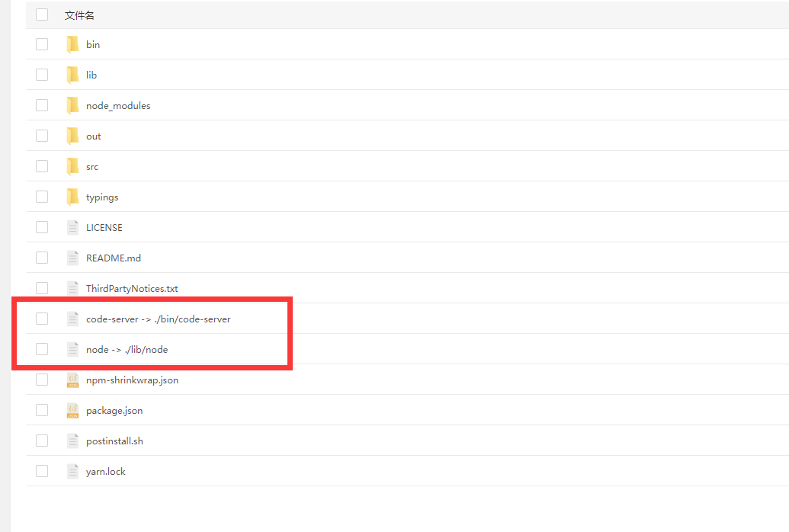Image resolution: width=789 pixels, height=532 pixels.
Task: Check the box for the lib folder
Action: click(x=42, y=75)
